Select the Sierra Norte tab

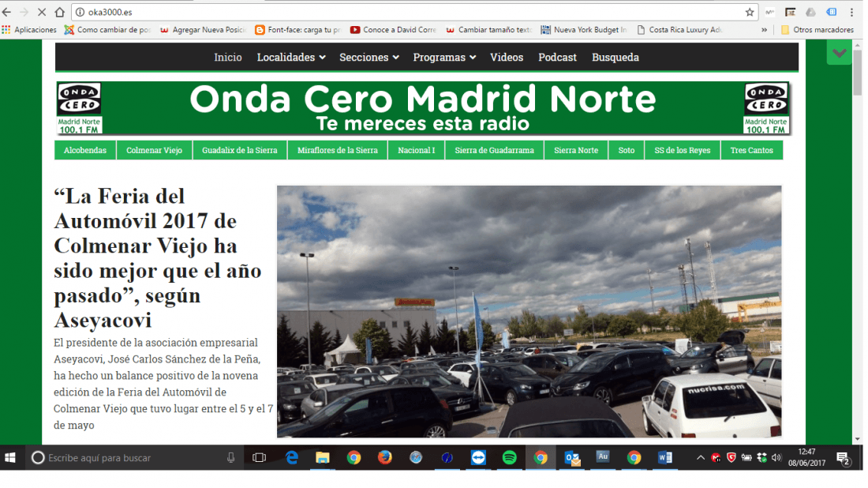tap(576, 150)
